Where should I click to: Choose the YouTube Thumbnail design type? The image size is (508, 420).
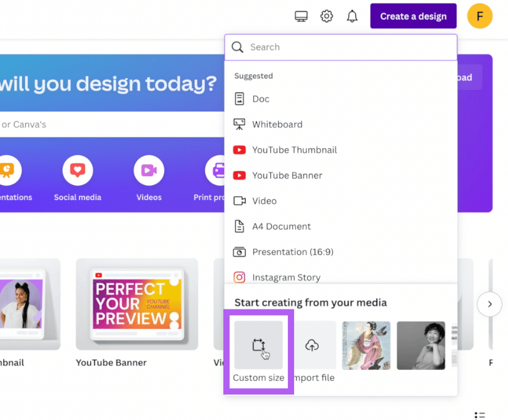point(240,150)
